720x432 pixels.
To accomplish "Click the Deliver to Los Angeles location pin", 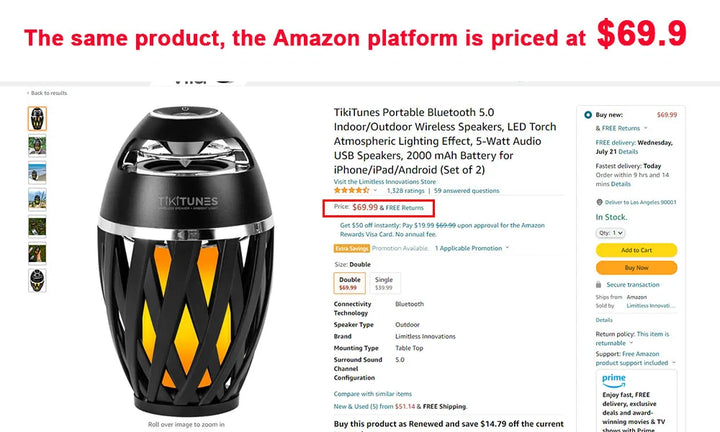I will click(599, 202).
